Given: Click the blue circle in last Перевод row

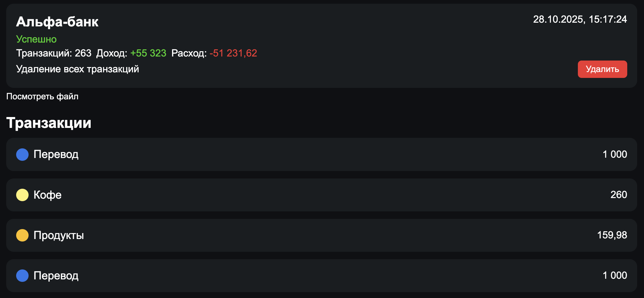Looking at the screenshot, I should pyautogui.click(x=22, y=276).
